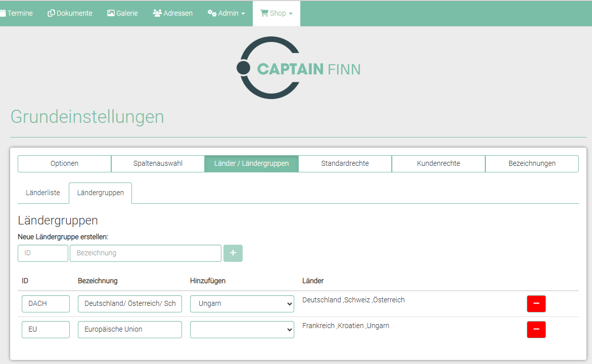
Task: Switch to the Länderliste sub-tab
Action: point(43,193)
